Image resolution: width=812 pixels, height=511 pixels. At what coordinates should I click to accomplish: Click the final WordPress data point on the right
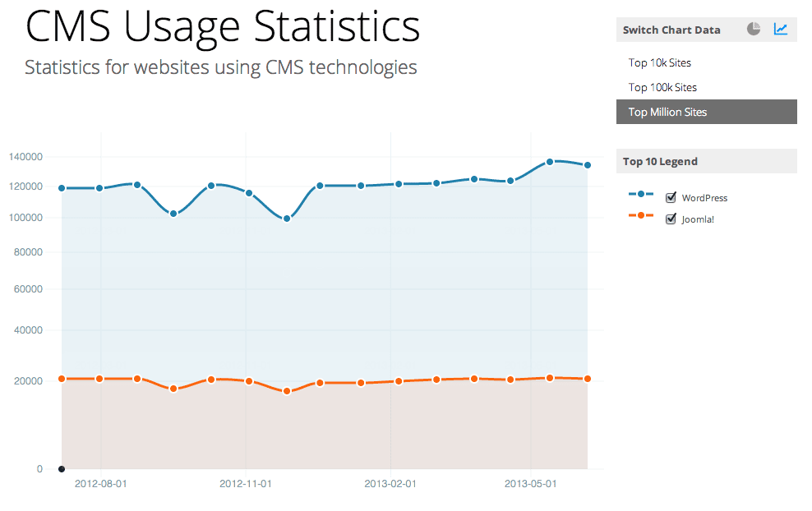pos(588,165)
